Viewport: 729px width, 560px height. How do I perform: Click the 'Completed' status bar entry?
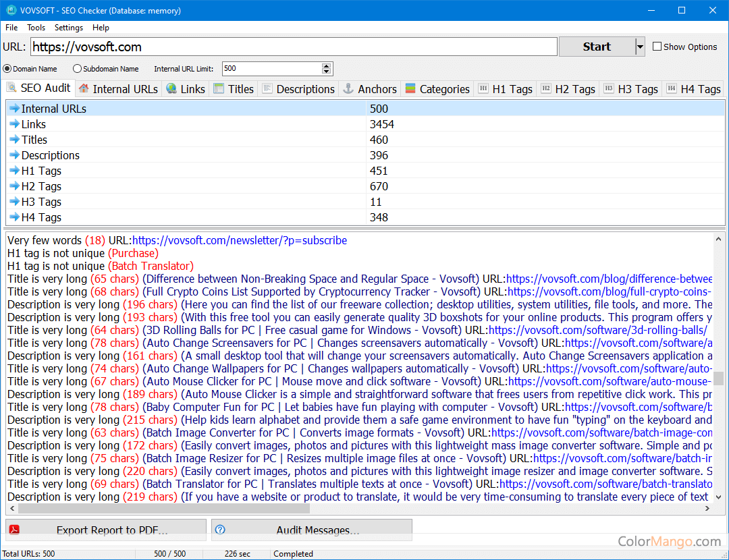(x=293, y=553)
